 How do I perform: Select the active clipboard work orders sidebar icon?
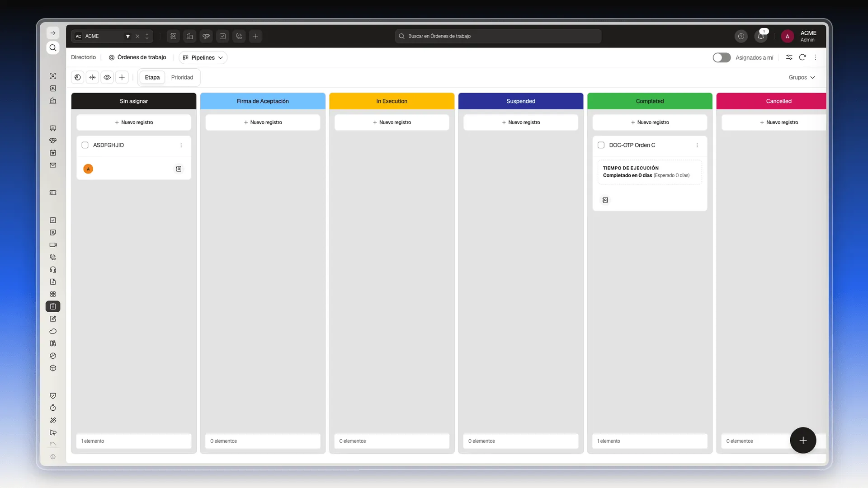[x=53, y=306]
